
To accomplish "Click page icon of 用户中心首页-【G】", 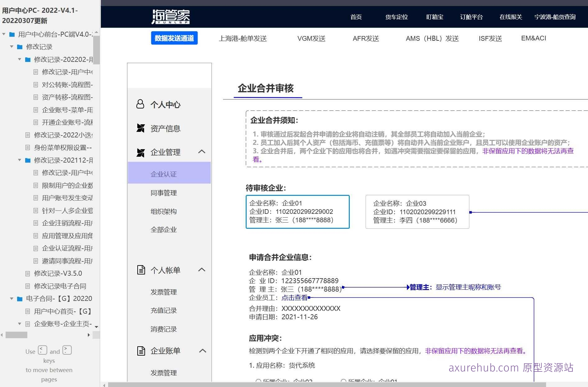I will click(28, 311).
